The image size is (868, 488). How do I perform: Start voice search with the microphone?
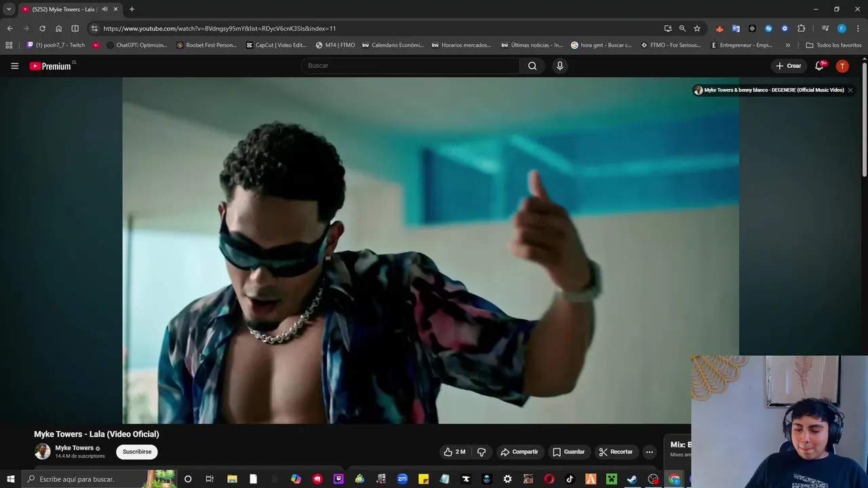coord(559,66)
